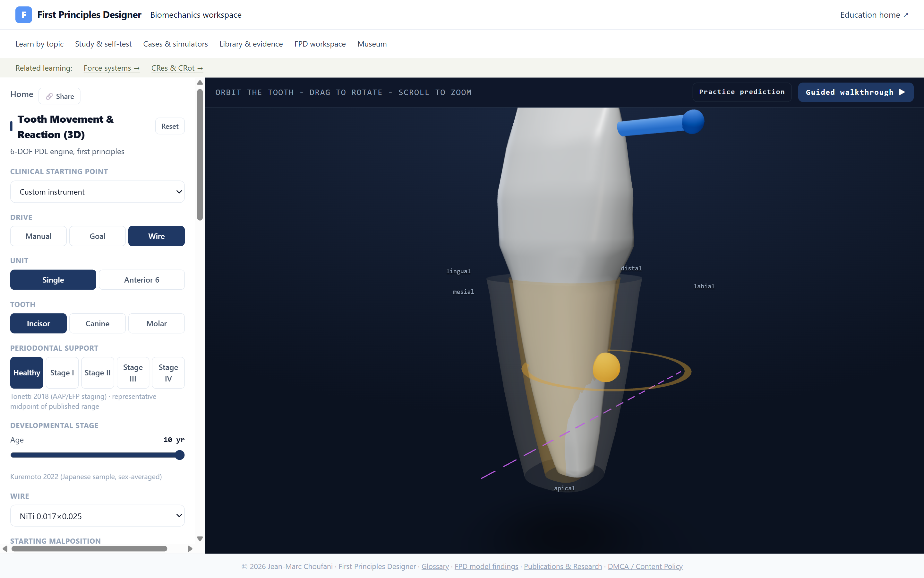Open the Glossary footer link
This screenshot has width=924, height=578.
pyautogui.click(x=435, y=566)
